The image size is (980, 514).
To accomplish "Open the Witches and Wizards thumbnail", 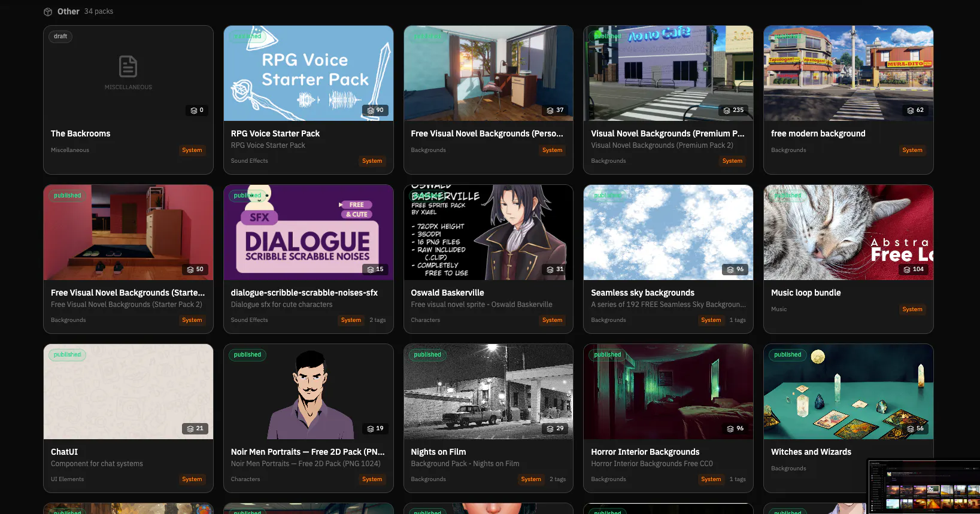I will [x=848, y=391].
